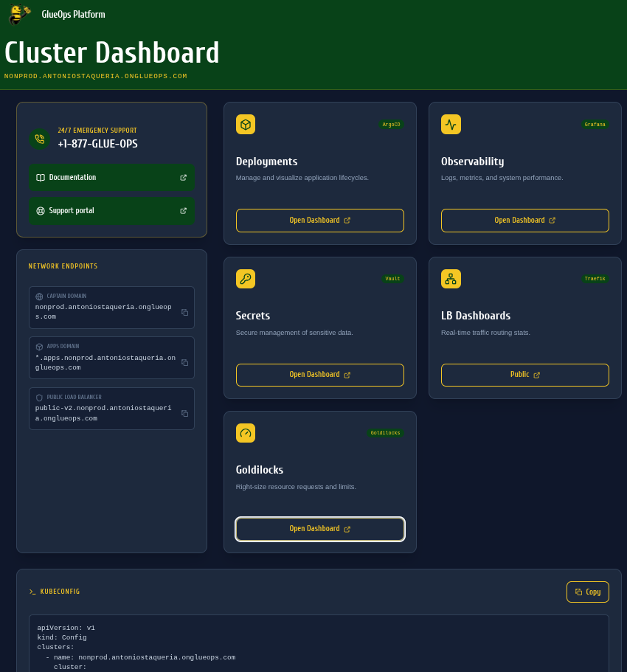Click the Deployments box icon
This screenshot has width=627, height=672.
pyautogui.click(x=246, y=124)
